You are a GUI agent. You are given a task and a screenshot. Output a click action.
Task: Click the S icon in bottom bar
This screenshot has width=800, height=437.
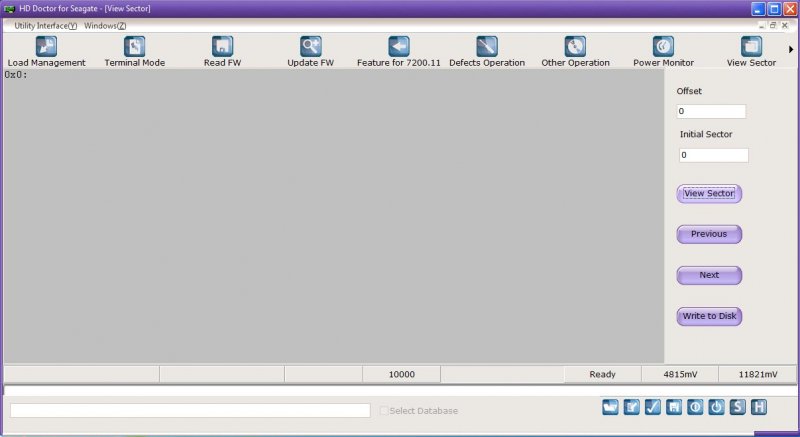coord(737,407)
